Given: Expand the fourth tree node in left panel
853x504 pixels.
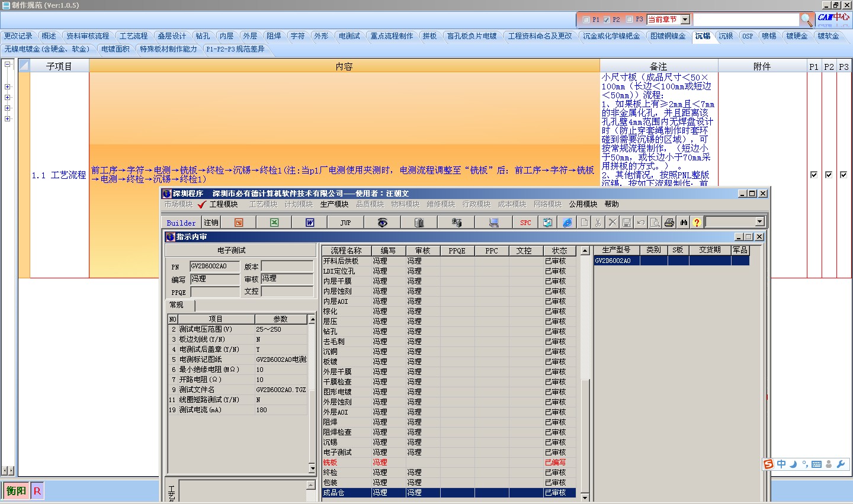Looking at the screenshot, I should click(x=8, y=108).
